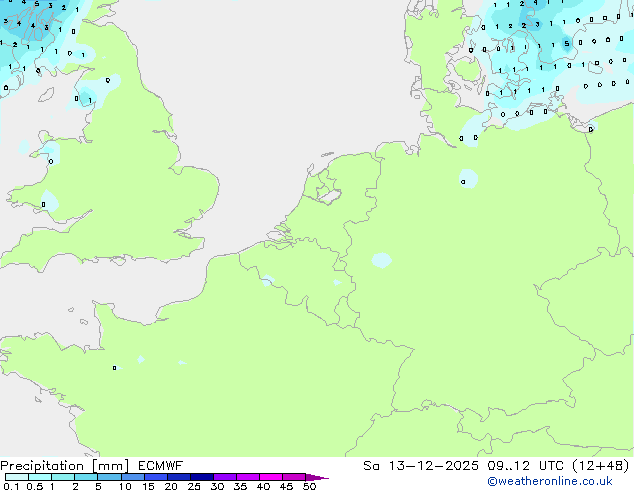Click the '09..12 UTC' time text
The image size is (634, 490).
point(526,466)
